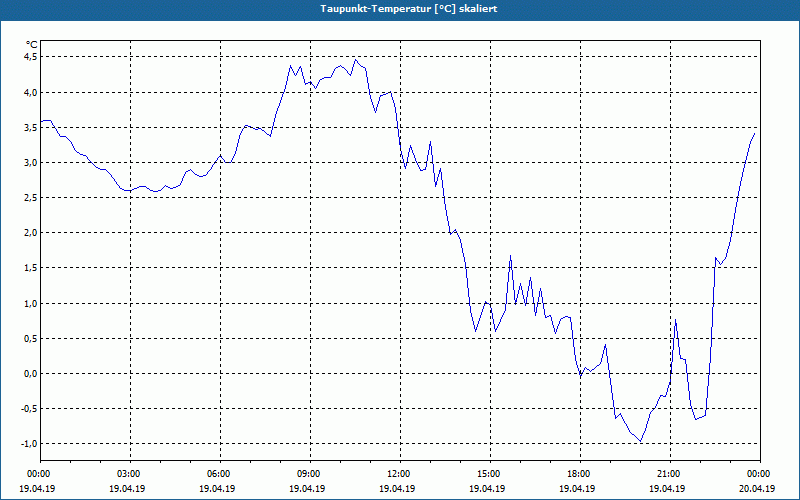Click the 3,5 y-axis label
Viewport: 800px width, 500px height.
coord(31,128)
